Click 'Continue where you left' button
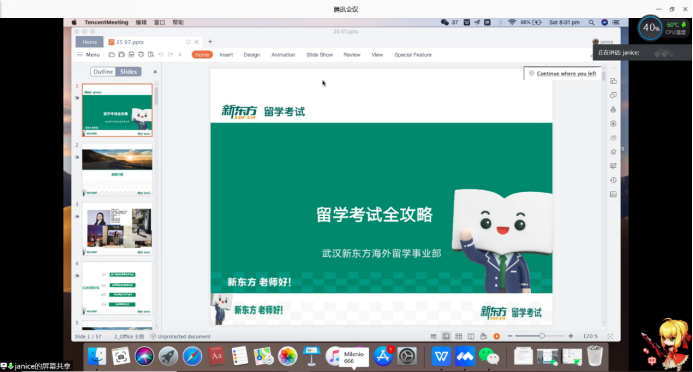 tap(563, 73)
